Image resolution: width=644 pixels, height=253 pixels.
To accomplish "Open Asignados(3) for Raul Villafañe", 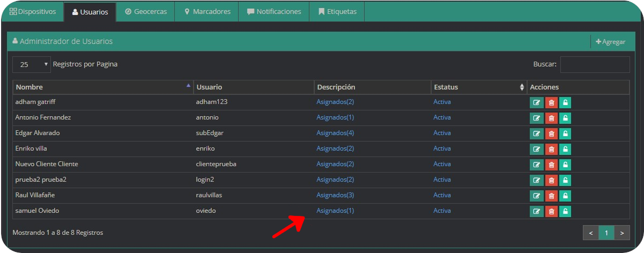I will pyautogui.click(x=335, y=195).
